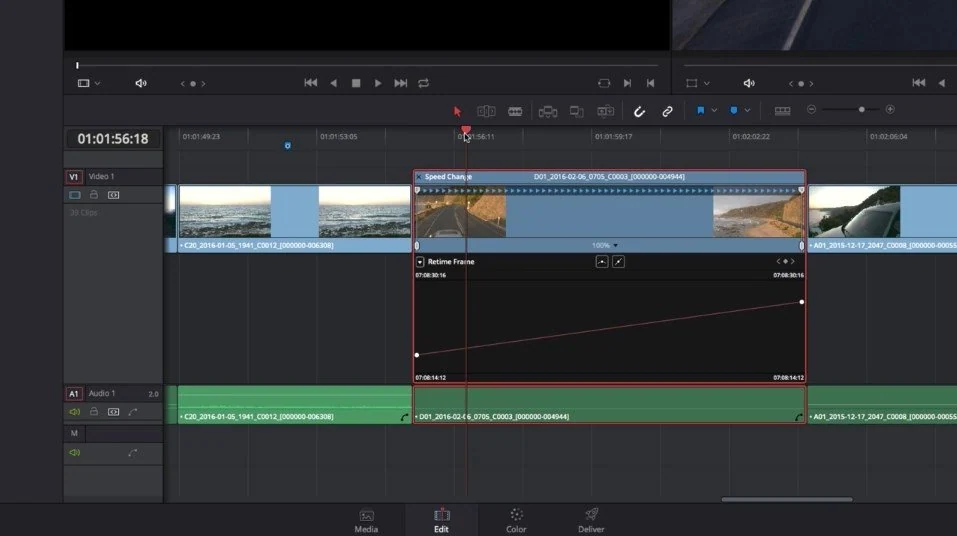Screen dimensions: 957x536
Task: Close the Speed Change retime bar
Action: [x=419, y=176]
